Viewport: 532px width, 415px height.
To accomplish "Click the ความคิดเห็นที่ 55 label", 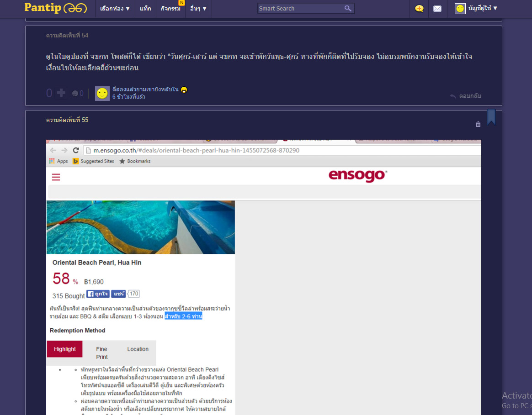I will click(x=67, y=120).
